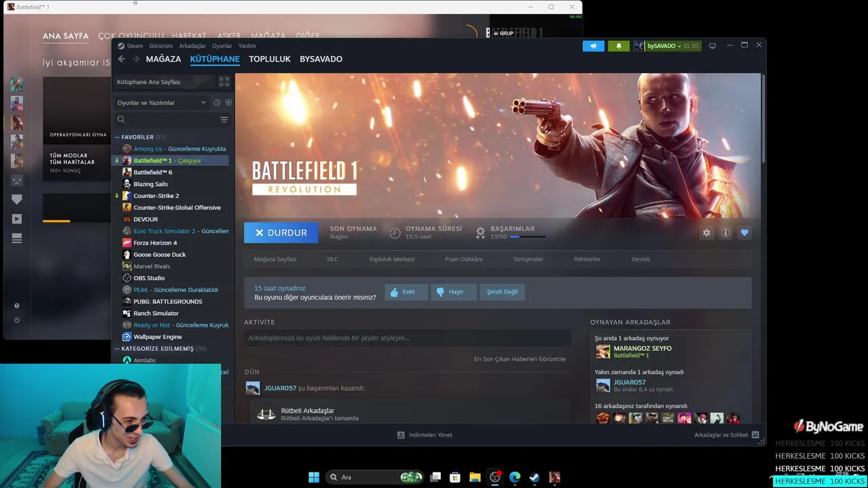The width and height of the screenshot is (868, 488).
Task: Open Steam announcements megaphone button
Action: 593,46
